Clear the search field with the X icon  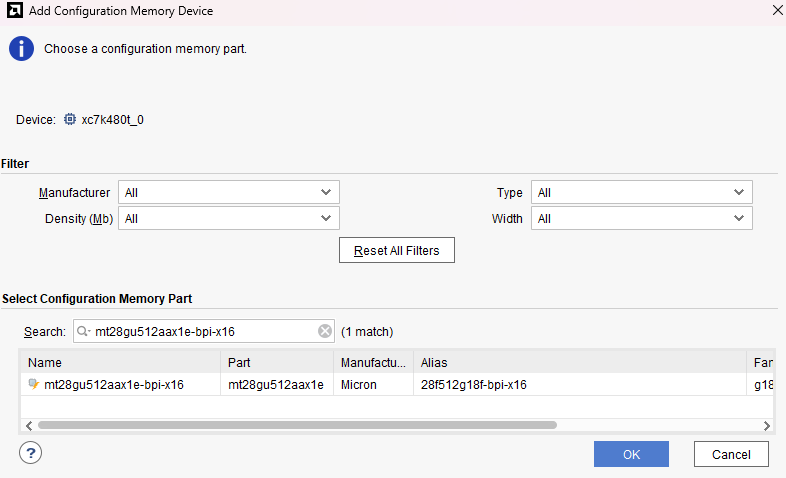pyautogui.click(x=325, y=331)
